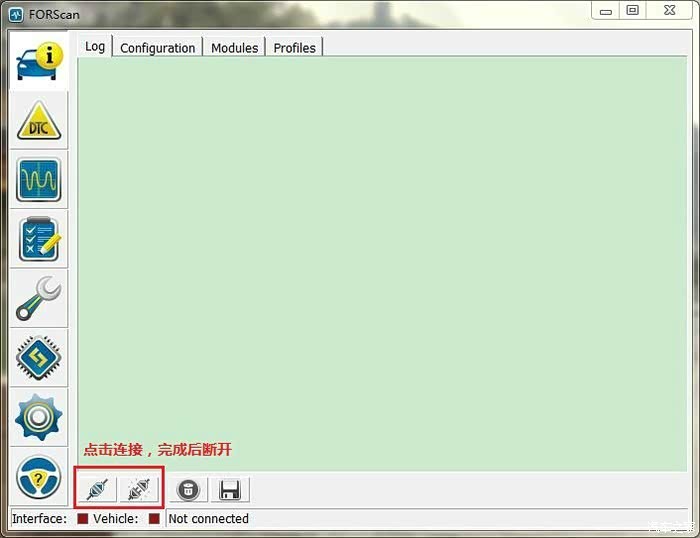This screenshot has height=538, width=700.
Task: Click the Connect to vehicle plug icon
Action: 97,490
